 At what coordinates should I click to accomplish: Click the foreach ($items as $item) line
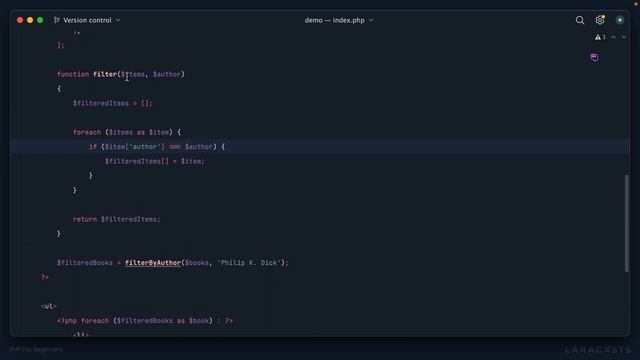pyautogui.click(x=127, y=132)
